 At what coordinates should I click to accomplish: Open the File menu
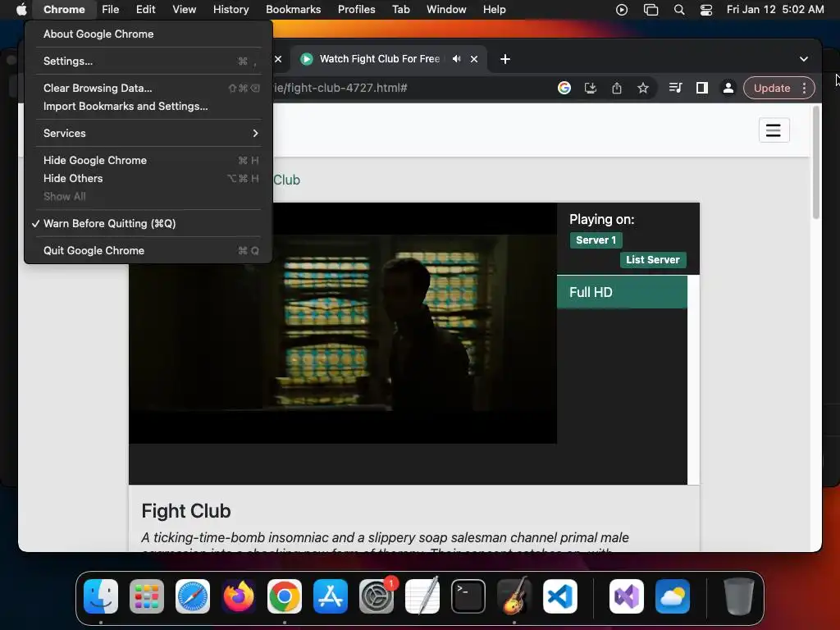pos(111,10)
